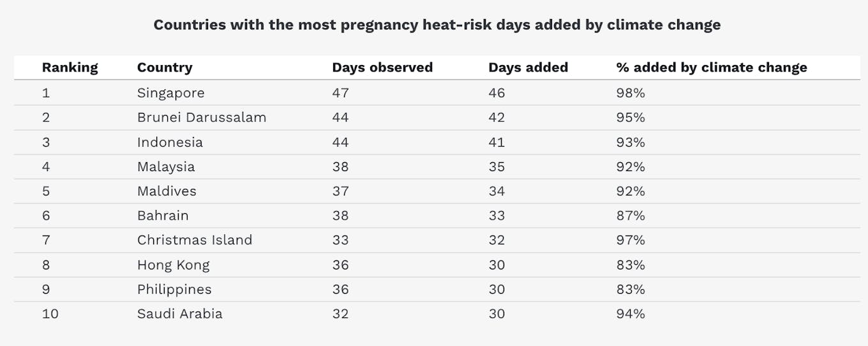Click the Days observed column header
The height and width of the screenshot is (346, 868).
(x=382, y=68)
